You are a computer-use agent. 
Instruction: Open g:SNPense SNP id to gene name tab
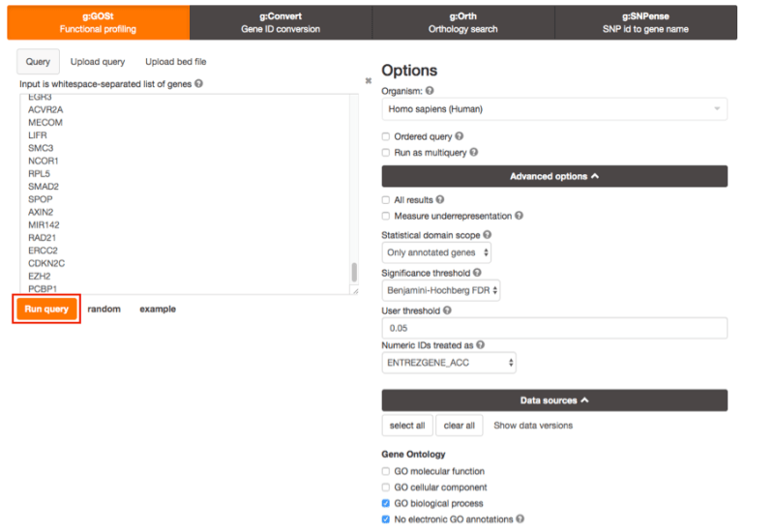coord(645,22)
